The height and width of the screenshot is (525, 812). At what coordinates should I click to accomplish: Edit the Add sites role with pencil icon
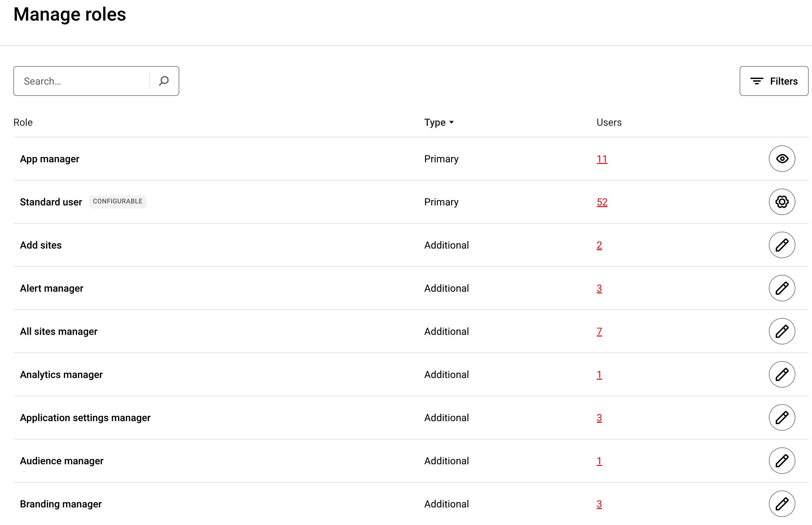pyautogui.click(x=781, y=245)
